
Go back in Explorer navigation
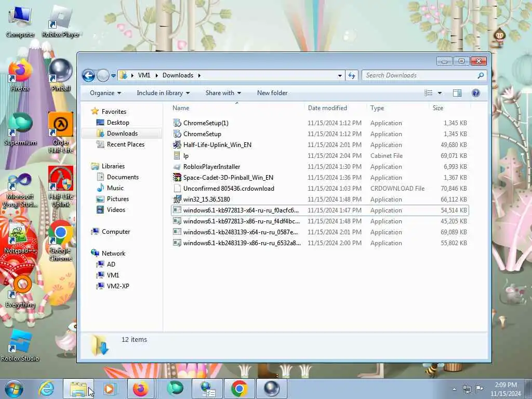point(88,75)
